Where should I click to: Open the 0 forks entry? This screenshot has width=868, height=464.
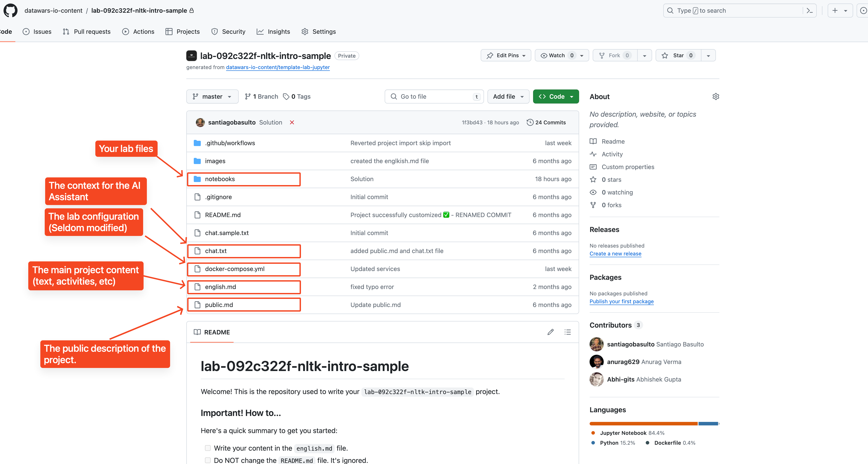(605, 205)
